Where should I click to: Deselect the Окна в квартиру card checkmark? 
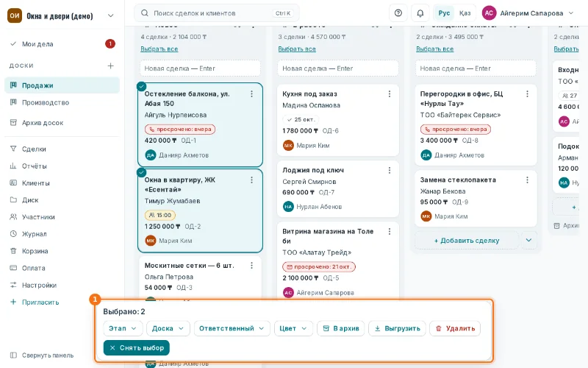pyautogui.click(x=141, y=172)
